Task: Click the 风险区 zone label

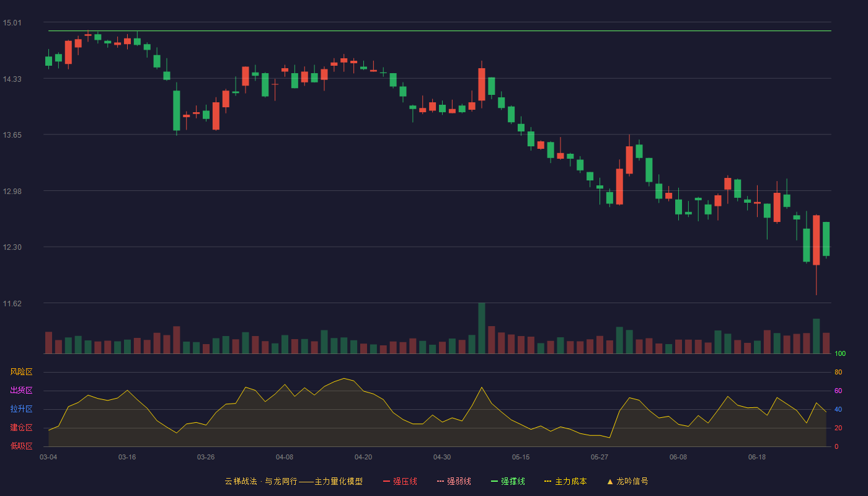Action: point(22,372)
